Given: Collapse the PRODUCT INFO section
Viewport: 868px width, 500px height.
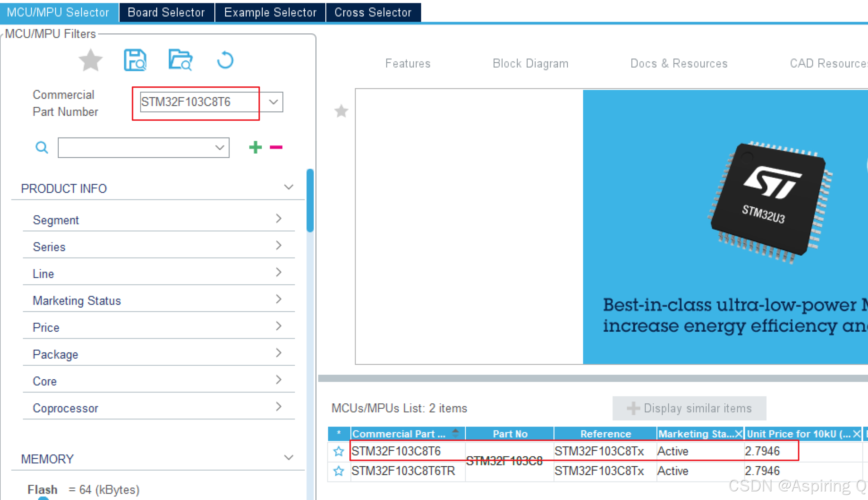Looking at the screenshot, I should [x=288, y=188].
